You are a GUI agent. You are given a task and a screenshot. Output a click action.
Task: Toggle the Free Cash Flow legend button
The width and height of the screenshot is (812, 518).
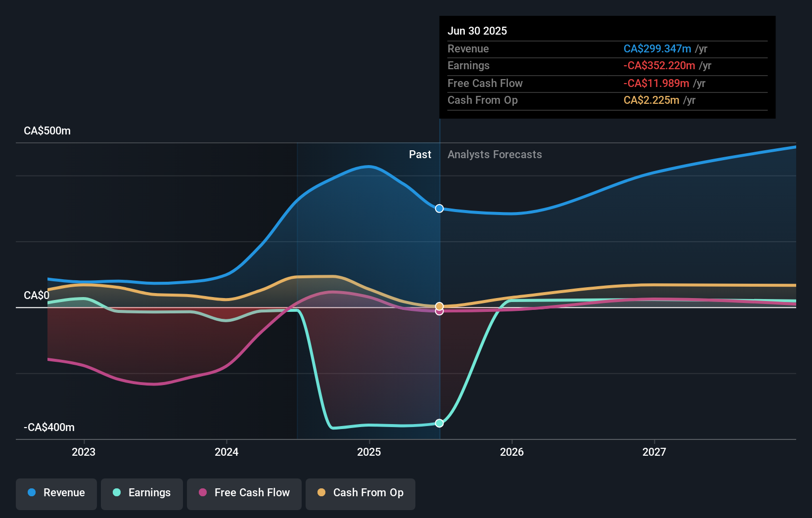tap(244, 494)
